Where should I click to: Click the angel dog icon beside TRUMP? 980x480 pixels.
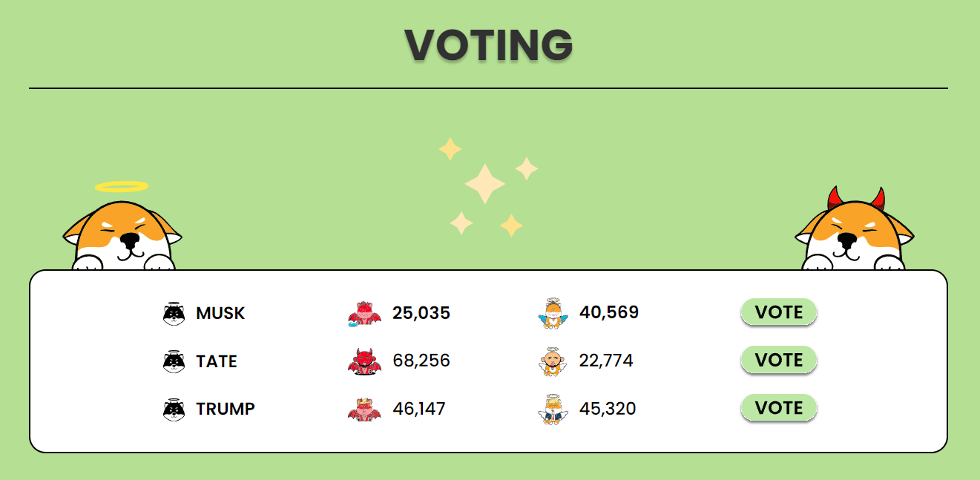point(174,409)
